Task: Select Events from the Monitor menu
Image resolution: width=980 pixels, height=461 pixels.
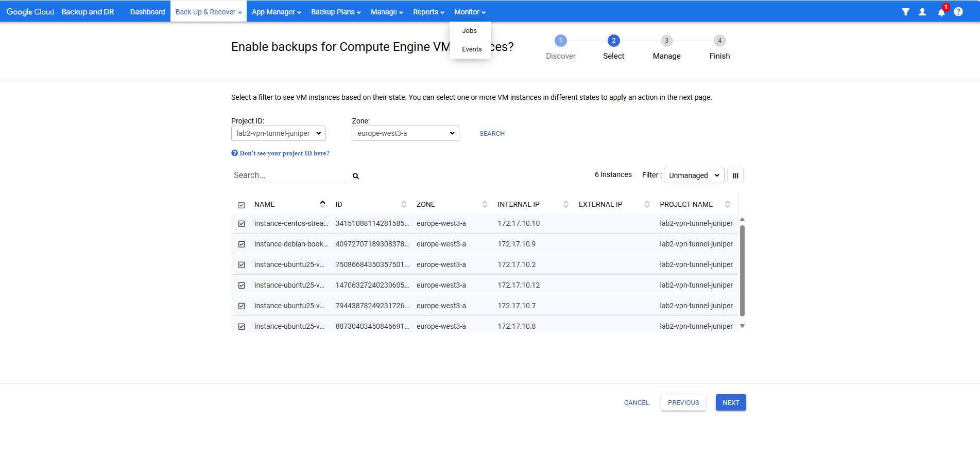Action: [x=472, y=49]
